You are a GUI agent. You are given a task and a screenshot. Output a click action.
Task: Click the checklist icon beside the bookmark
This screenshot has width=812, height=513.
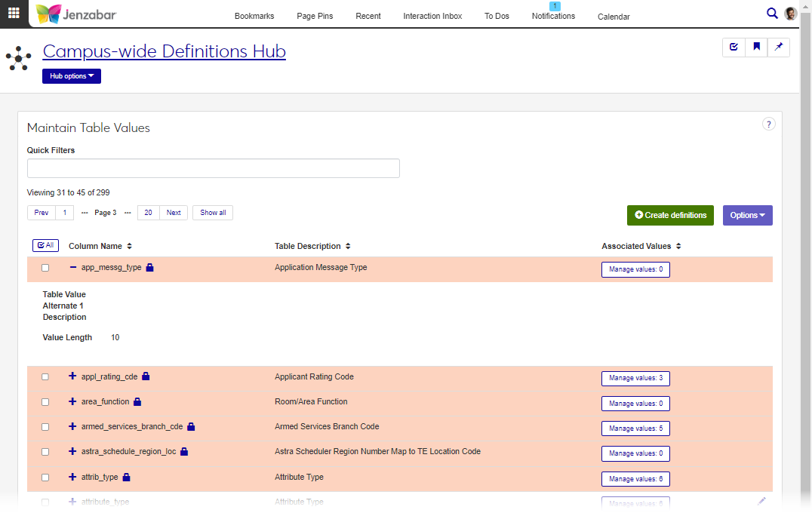[x=734, y=47]
